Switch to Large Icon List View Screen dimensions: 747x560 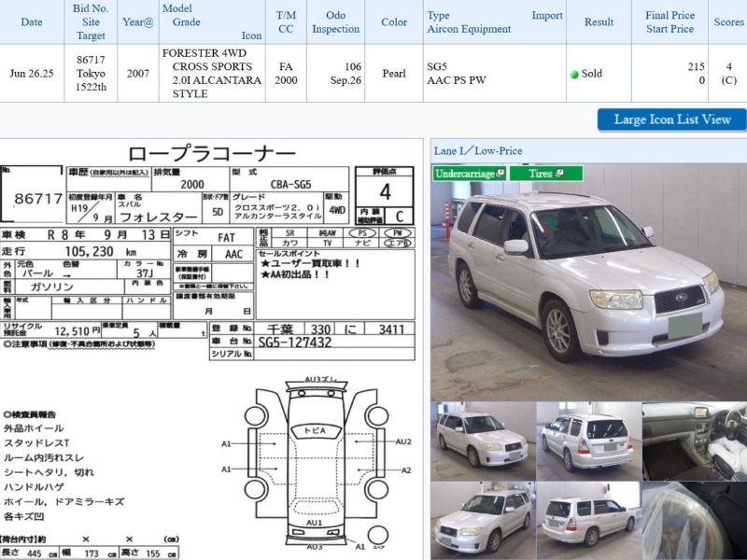(671, 119)
